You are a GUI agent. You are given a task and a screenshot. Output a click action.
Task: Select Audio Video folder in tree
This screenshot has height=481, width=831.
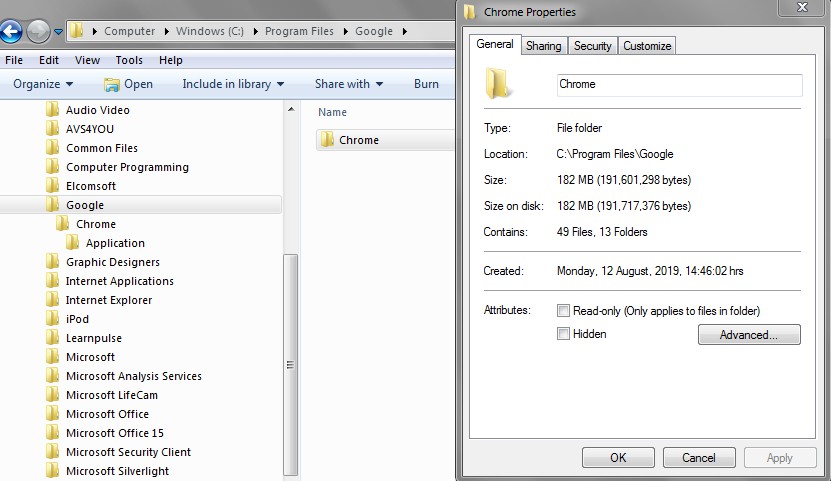pos(98,110)
